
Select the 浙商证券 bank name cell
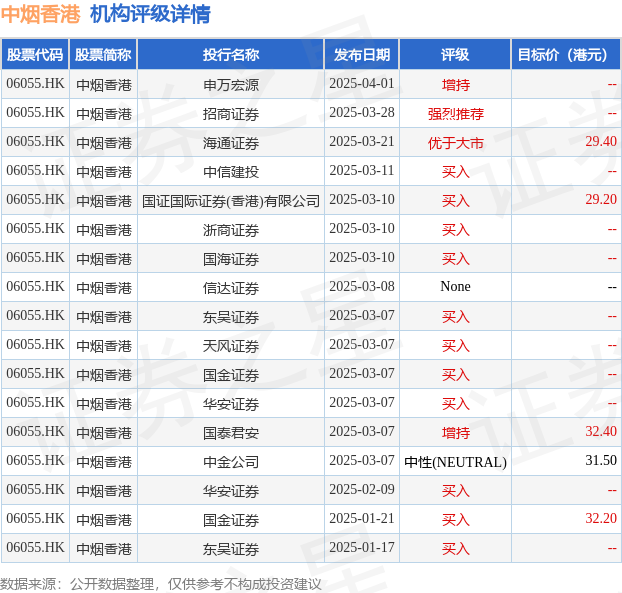point(231,230)
